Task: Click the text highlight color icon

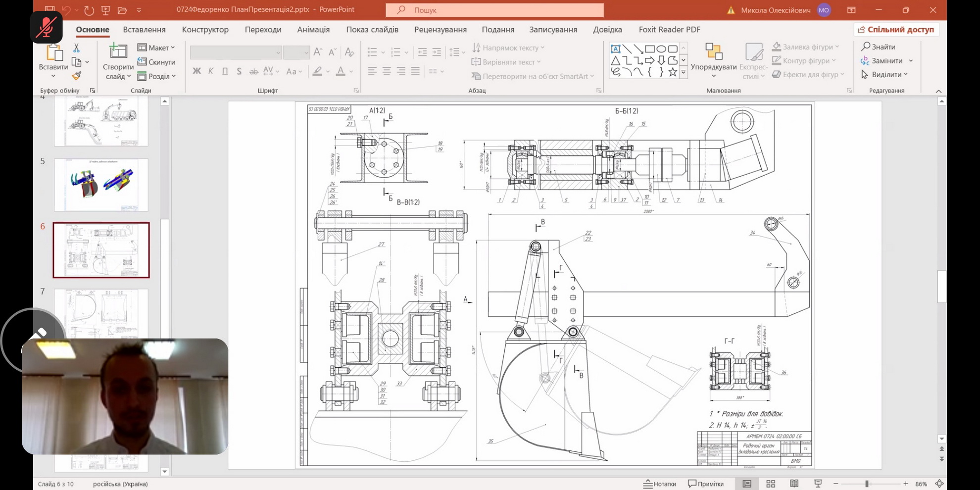Action: tap(317, 71)
